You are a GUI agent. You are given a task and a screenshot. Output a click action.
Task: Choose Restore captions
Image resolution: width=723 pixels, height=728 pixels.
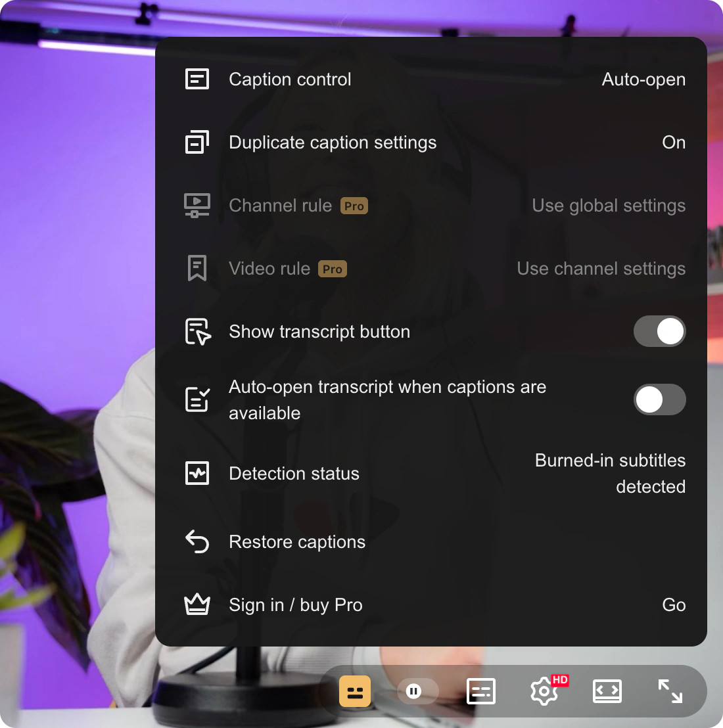click(x=431, y=542)
